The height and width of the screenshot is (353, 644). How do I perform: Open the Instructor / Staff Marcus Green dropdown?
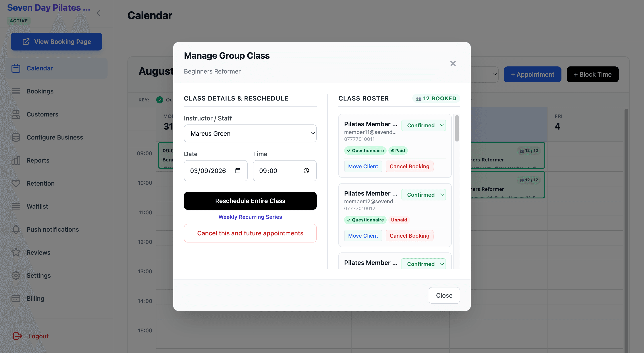[250, 134]
